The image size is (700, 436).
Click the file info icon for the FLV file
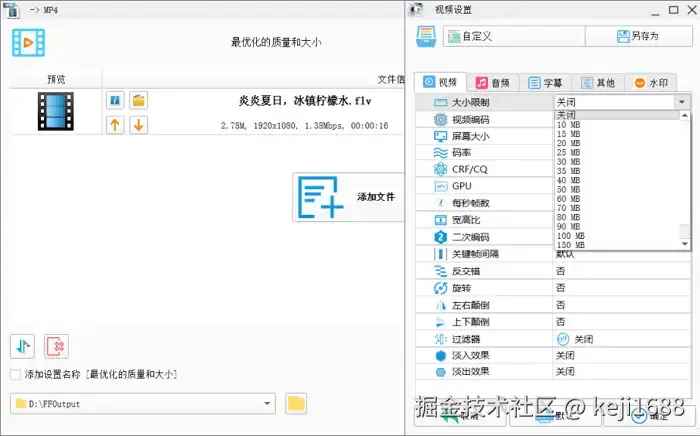click(x=115, y=100)
